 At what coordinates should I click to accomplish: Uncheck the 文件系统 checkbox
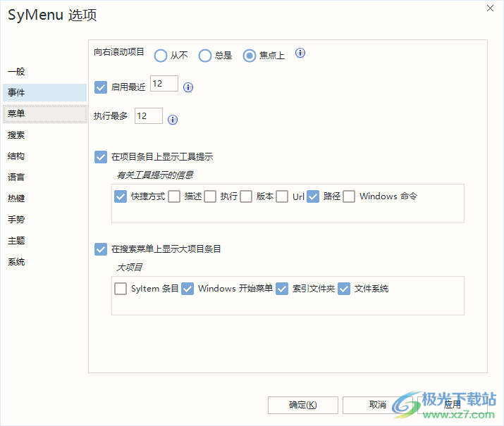(344, 289)
